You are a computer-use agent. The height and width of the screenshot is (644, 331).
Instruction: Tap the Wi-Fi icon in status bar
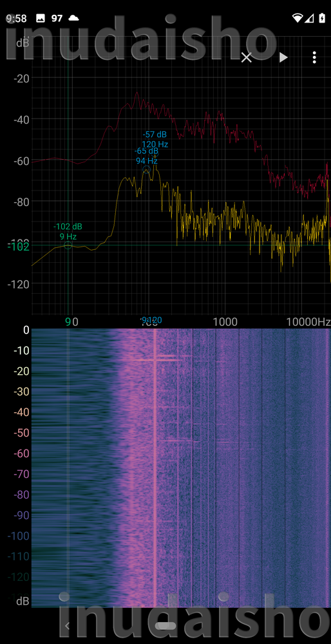coord(297,18)
